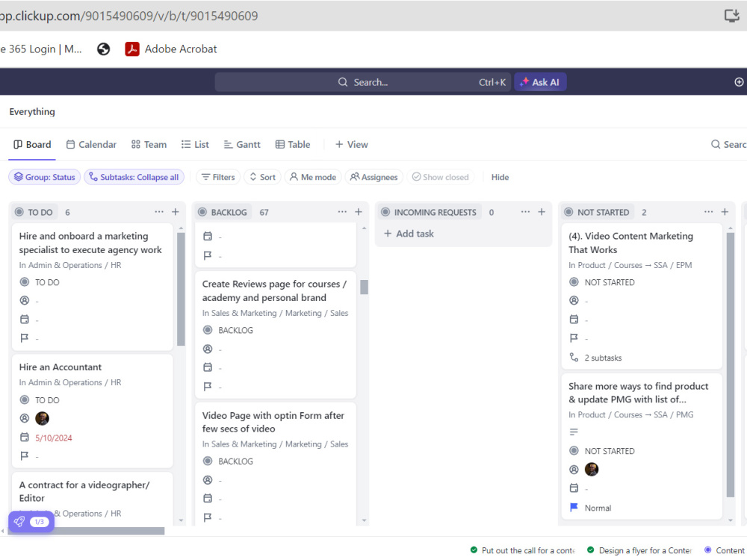747x560 pixels.
Task: Click the plus icon in top bar
Action: coord(739,82)
